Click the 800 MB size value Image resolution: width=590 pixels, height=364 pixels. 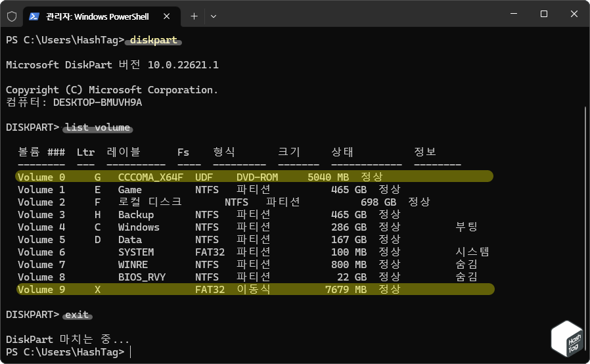coord(349,265)
